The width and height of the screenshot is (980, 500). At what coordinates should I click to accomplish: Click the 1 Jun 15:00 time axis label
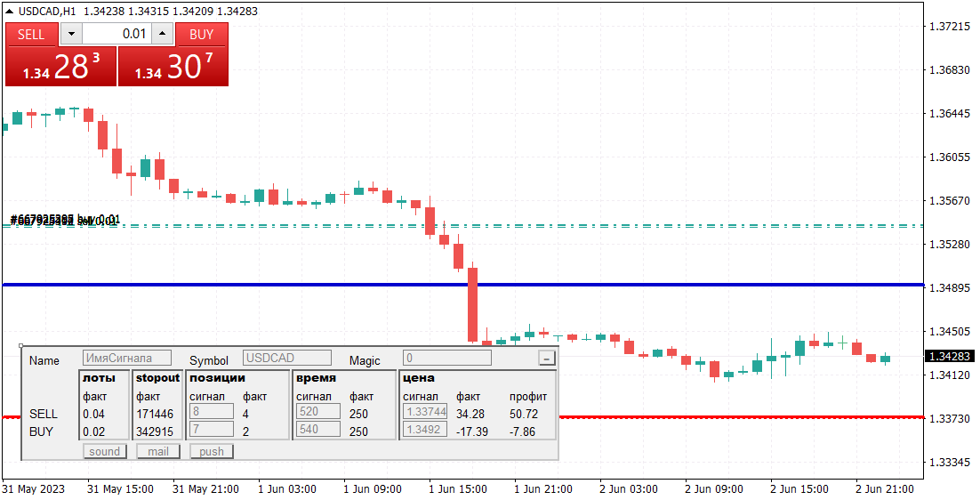(458, 488)
